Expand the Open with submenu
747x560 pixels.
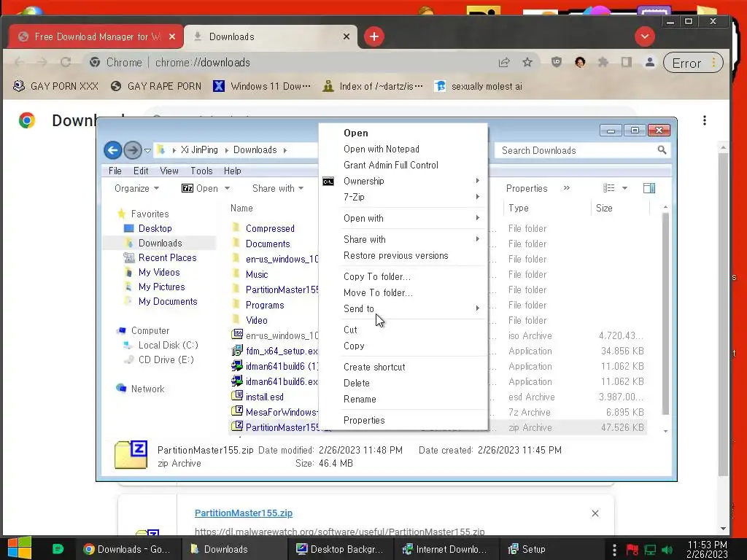coord(411,218)
